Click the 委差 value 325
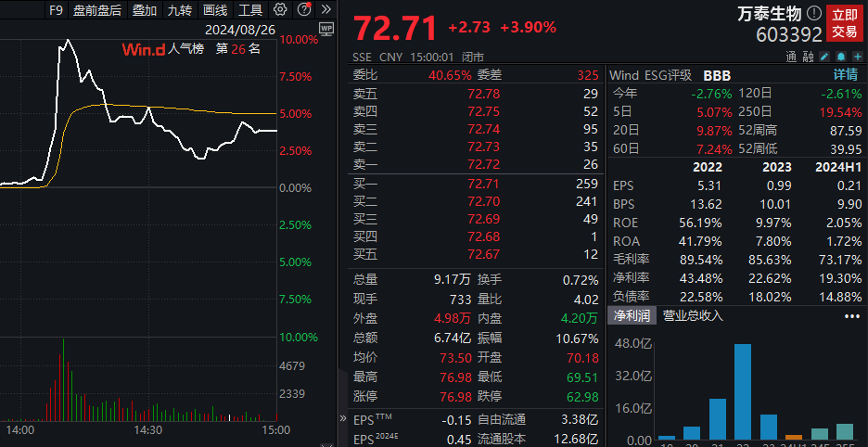Viewport: 868px width, 447px height. [587, 75]
